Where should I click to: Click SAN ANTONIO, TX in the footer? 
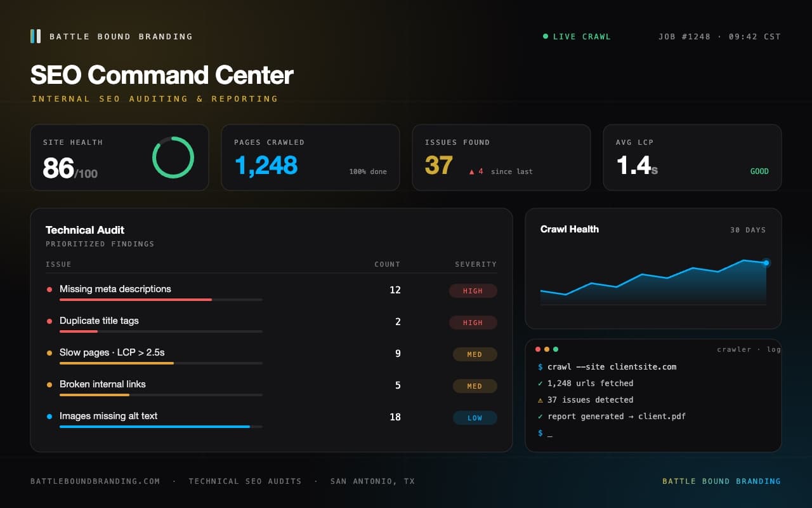pos(372,481)
